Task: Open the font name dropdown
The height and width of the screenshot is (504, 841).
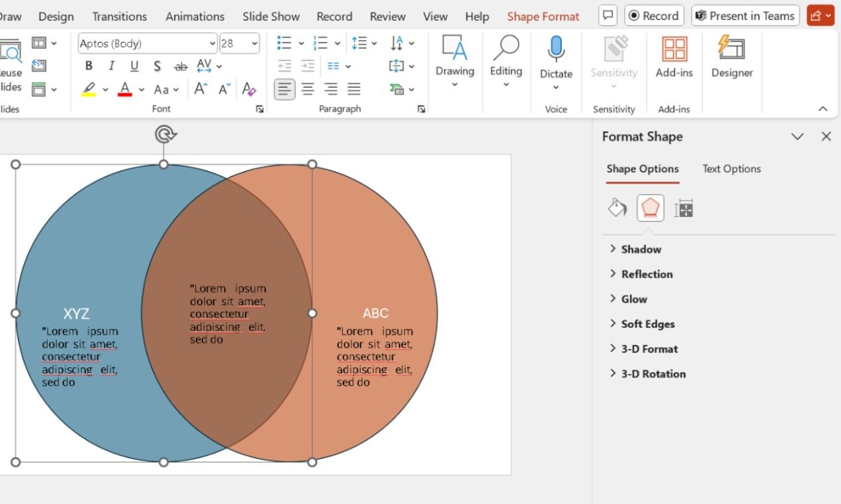Action: click(212, 44)
